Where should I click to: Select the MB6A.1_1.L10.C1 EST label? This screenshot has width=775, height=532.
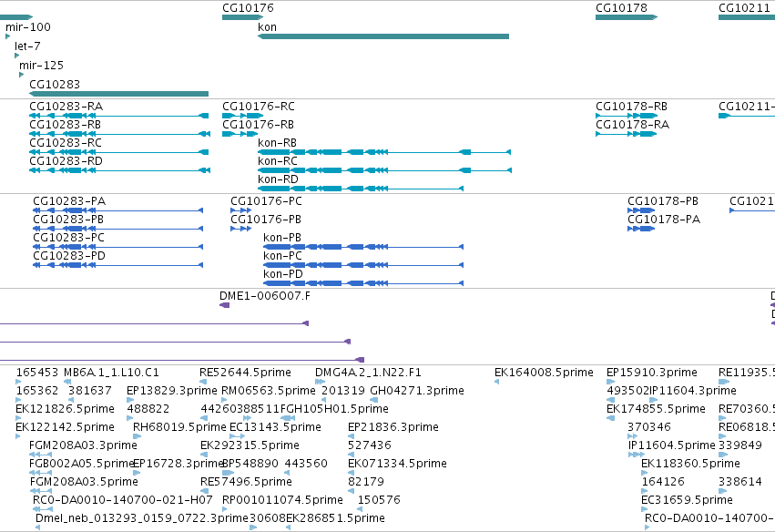tap(112, 373)
